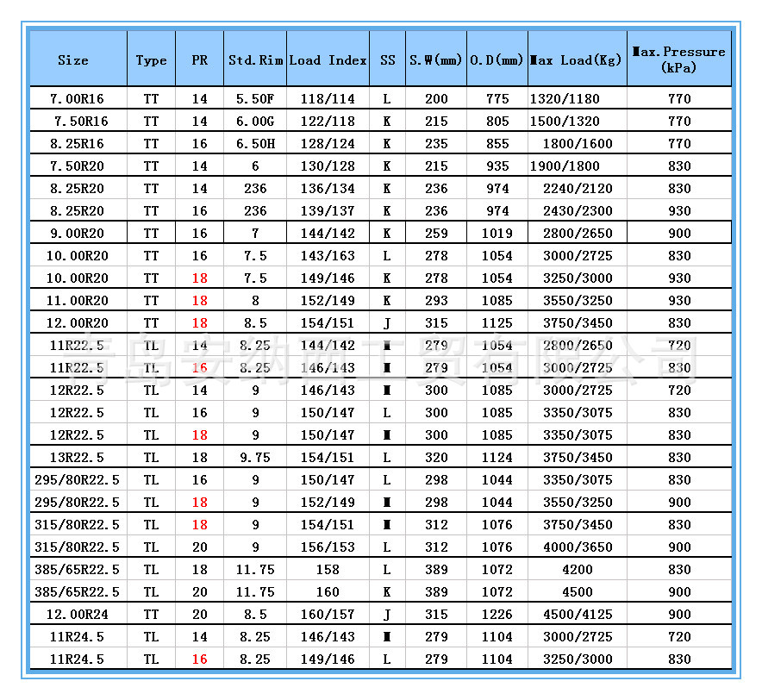This screenshot has height=700, width=762.
Task: Click single load index 158
Action: (x=328, y=569)
